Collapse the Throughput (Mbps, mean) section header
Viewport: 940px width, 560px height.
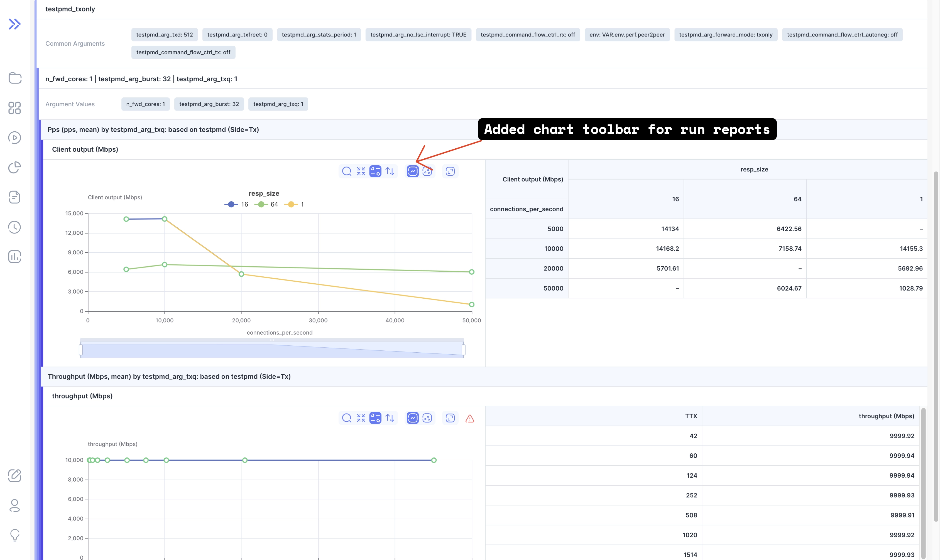[169, 376]
